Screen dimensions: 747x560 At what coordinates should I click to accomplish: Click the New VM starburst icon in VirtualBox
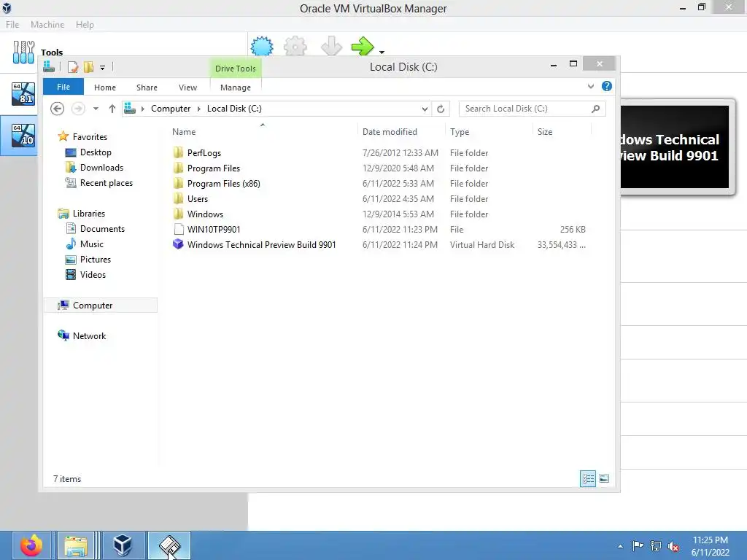pos(262,46)
